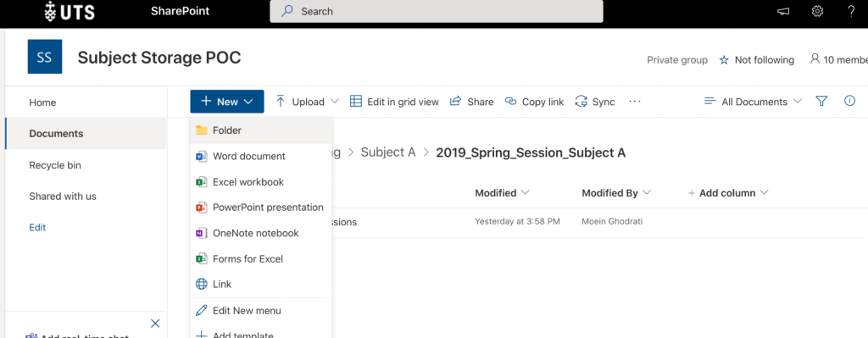Click the search magnifier icon
The width and height of the screenshot is (868, 338).
[287, 11]
